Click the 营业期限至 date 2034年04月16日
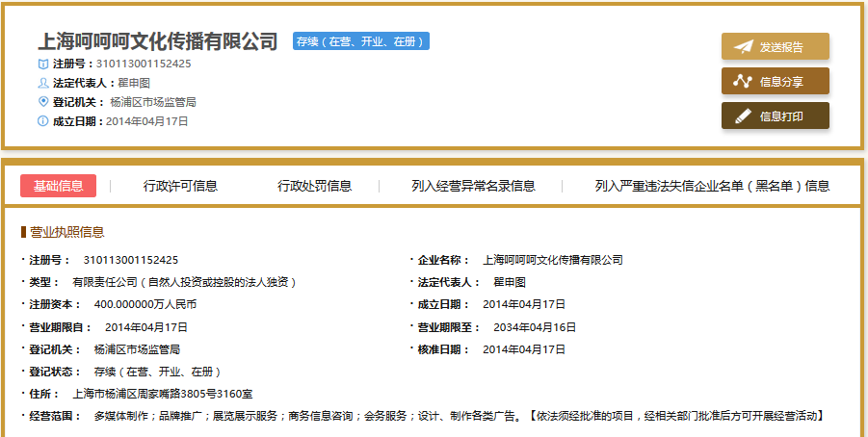This screenshot has height=437, width=868. coord(535,327)
